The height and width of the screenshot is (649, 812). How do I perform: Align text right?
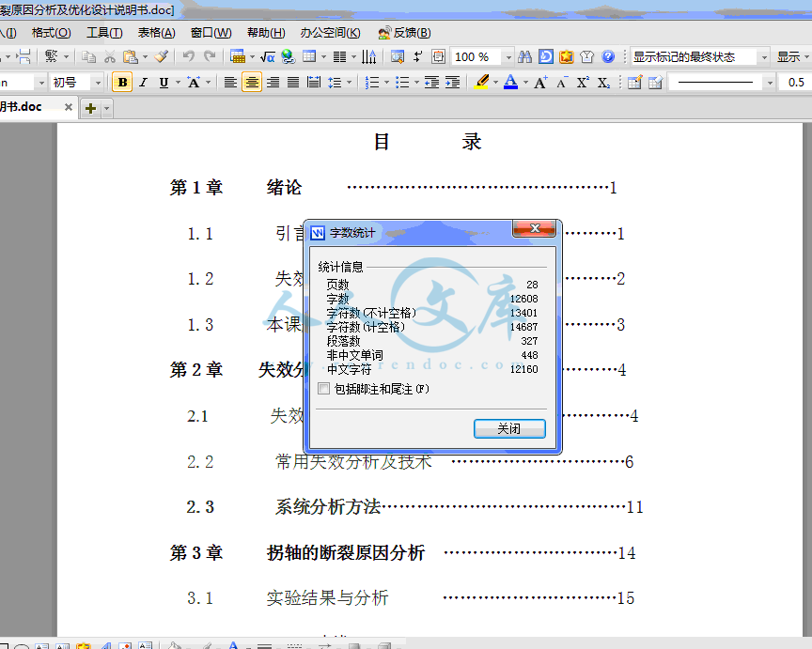pyautogui.click(x=273, y=83)
